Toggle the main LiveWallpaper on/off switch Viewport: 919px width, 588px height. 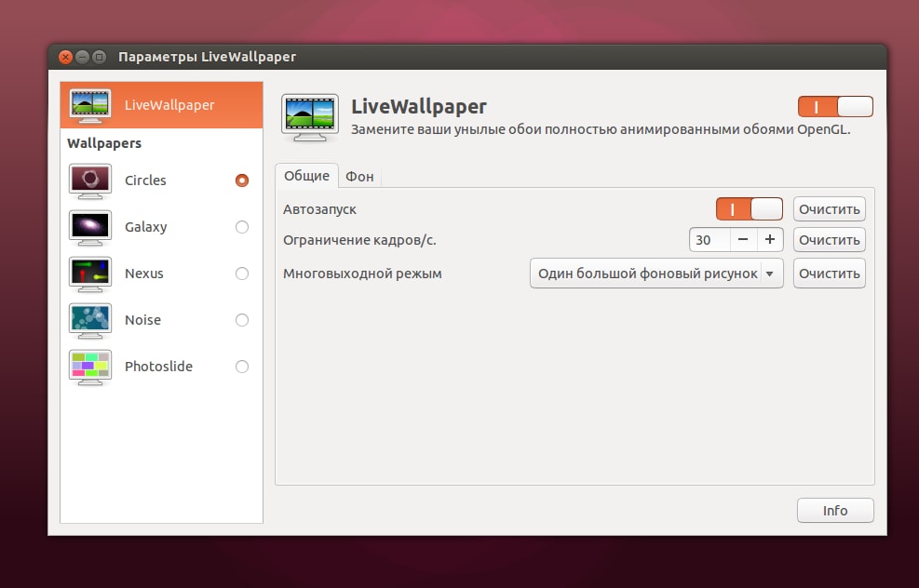835,107
